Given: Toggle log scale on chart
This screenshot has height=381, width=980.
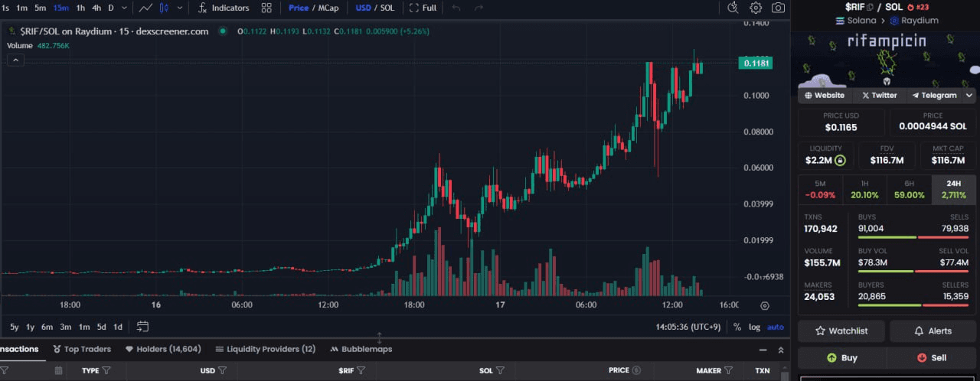Looking at the screenshot, I should click(x=754, y=327).
